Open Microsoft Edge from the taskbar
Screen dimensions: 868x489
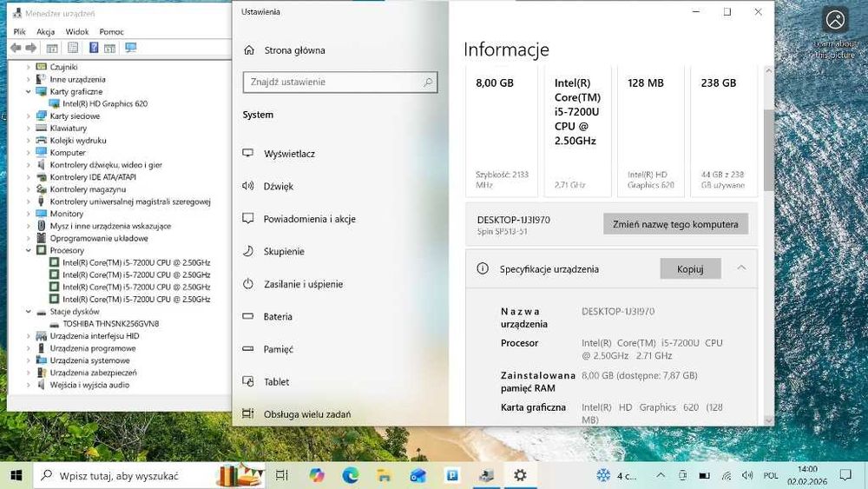click(x=351, y=476)
